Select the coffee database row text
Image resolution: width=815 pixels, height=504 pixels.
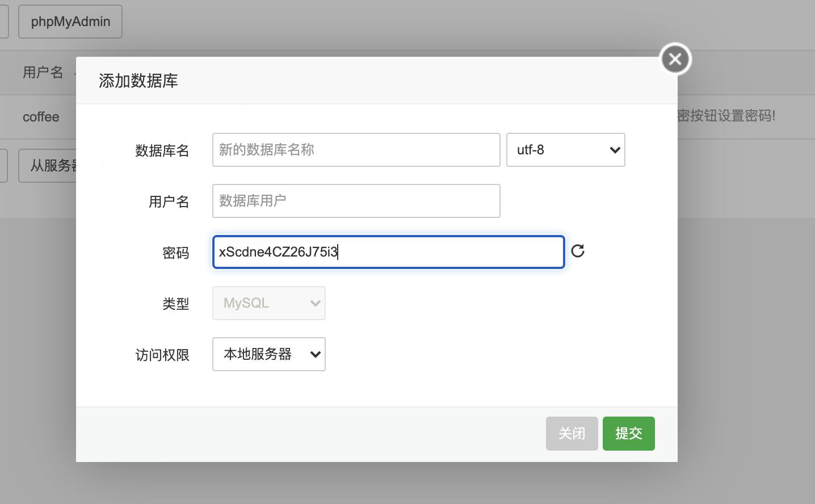tap(41, 117)
